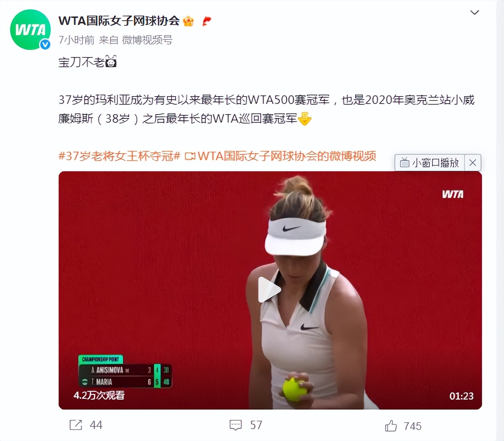The height and width of the screenshot is (441, 504).
Task: Open the WTA green profile avatar
Action: 30,30
